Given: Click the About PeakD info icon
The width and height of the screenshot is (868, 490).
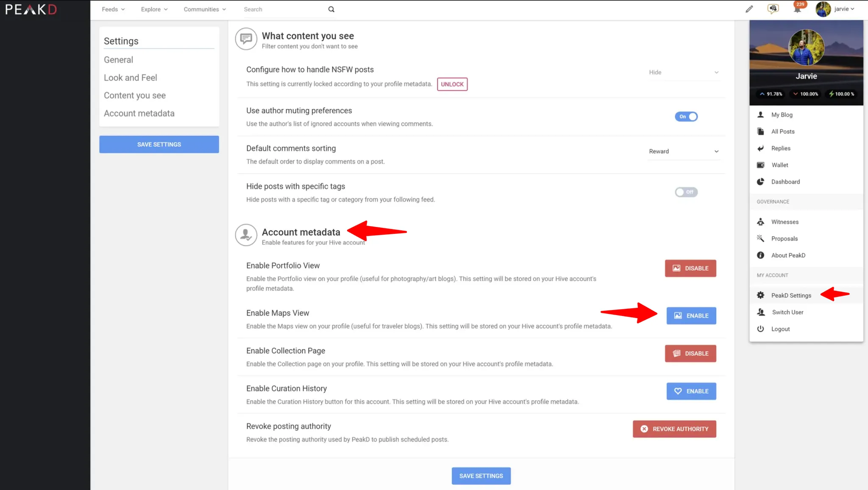Looking at the screenshot, I should coord(761,255).
